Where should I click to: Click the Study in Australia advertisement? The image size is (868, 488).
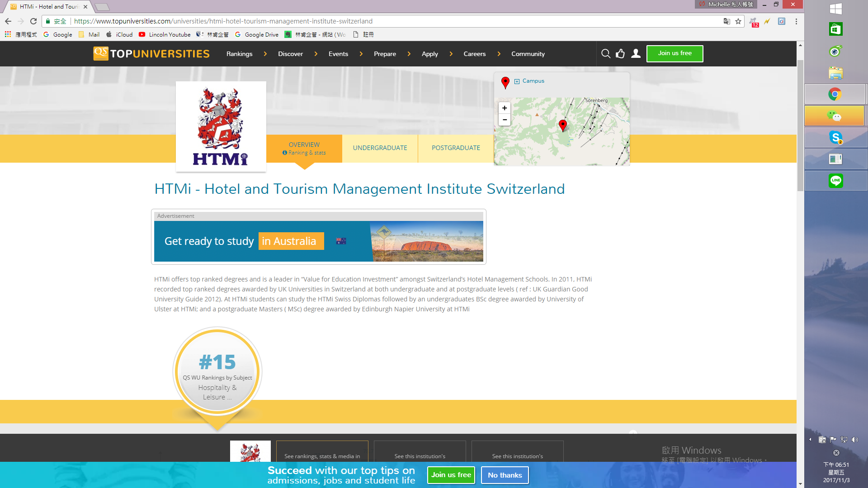coord(319,241)
